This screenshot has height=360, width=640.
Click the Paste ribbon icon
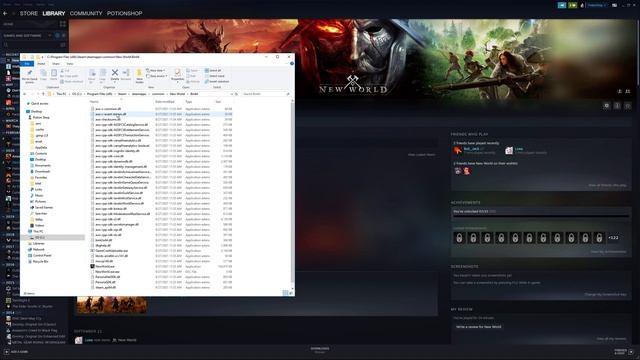click(54, 75)
